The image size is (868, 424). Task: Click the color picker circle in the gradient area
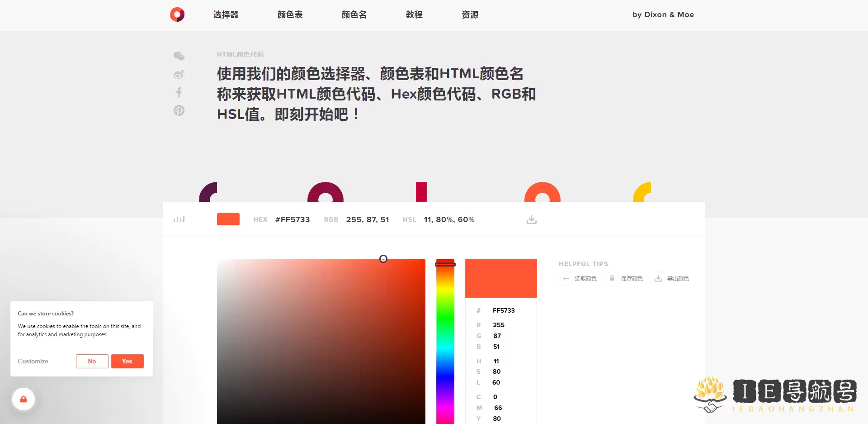tap(384, 259)
